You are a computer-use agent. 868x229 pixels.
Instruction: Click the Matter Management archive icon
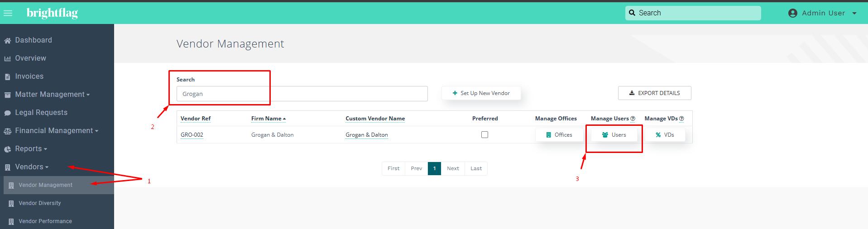[7, 95]
